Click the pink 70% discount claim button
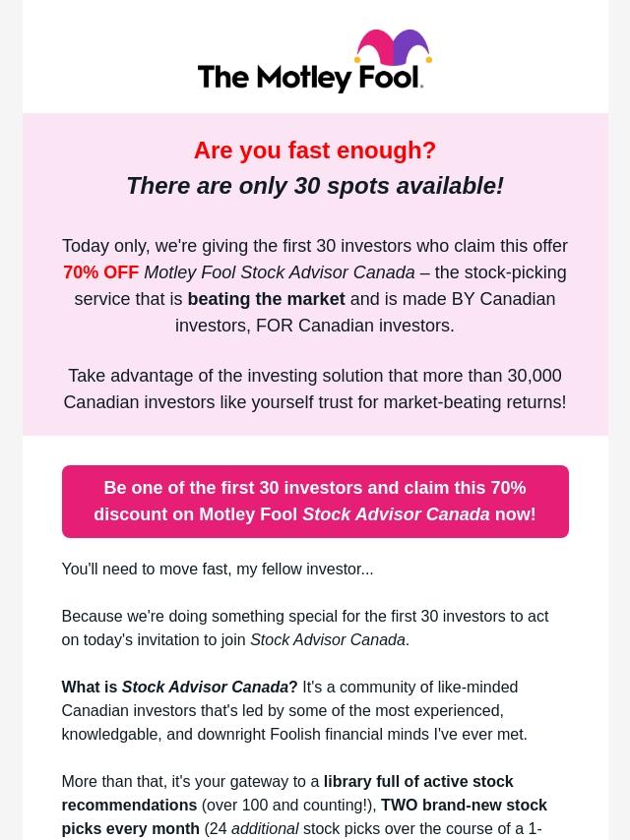 315,502
